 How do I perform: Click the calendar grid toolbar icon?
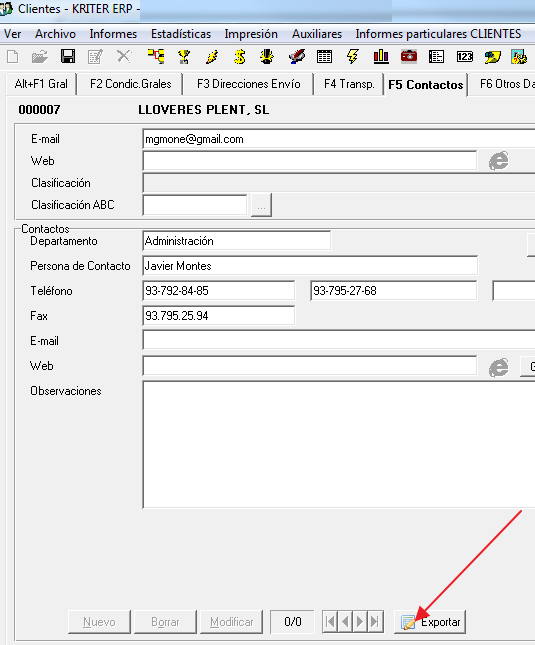pyautogui.click(x=324, y=56)
